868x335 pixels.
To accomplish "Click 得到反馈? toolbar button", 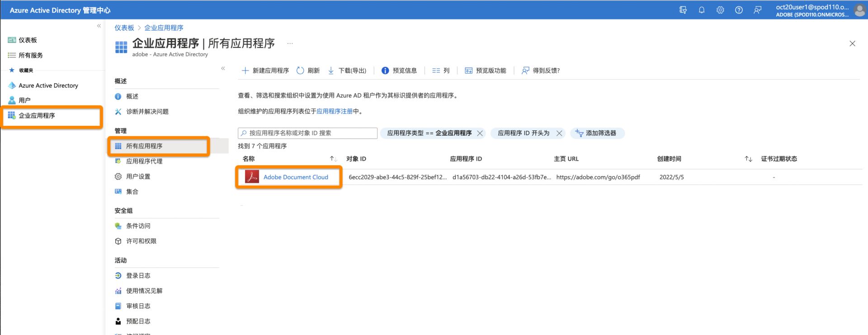I will (x=541, y=71).
